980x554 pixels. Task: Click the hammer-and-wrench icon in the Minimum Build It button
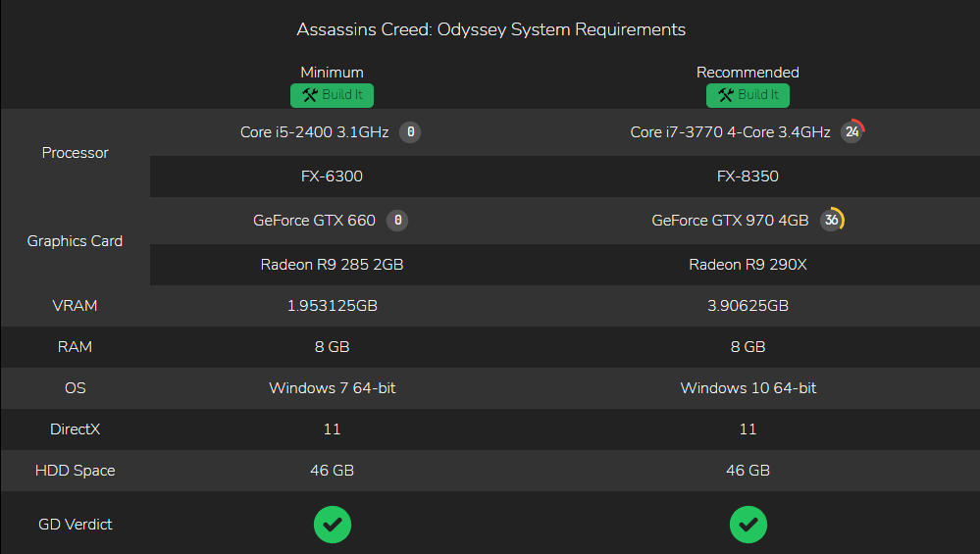tap(310, 95)
